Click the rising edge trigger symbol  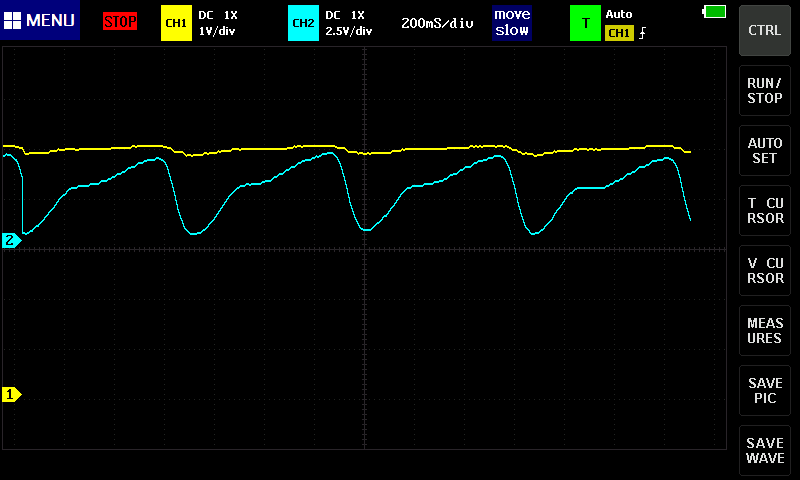[x=642, y=33]
